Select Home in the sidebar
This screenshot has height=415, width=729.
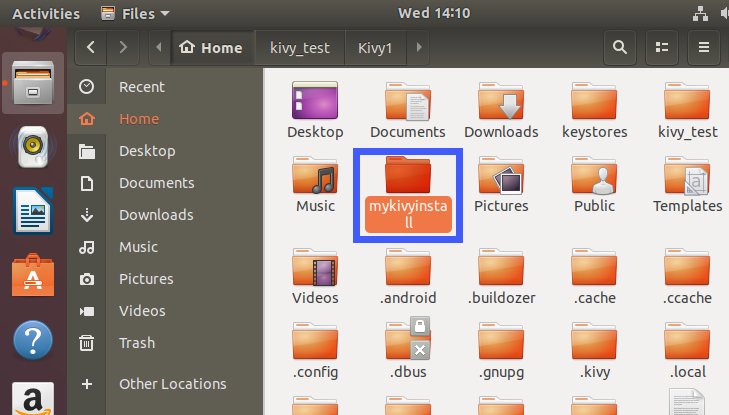tap(166, 119)
